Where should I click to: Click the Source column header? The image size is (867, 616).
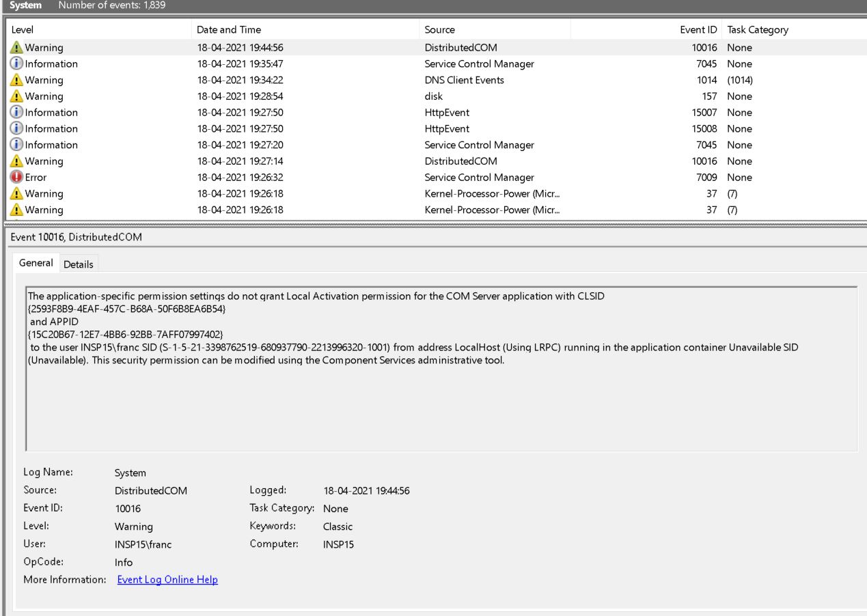click(x=494, y=30)
